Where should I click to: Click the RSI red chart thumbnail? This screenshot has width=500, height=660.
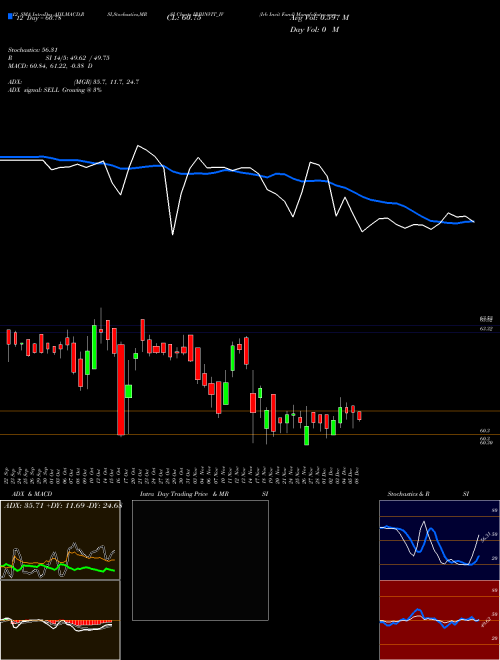pyautogui.click(x=439, y=620)
